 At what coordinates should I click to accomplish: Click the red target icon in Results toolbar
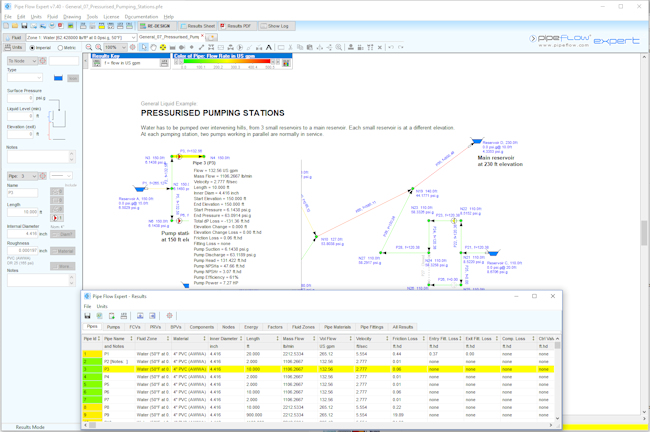click(x=170, y=316)
